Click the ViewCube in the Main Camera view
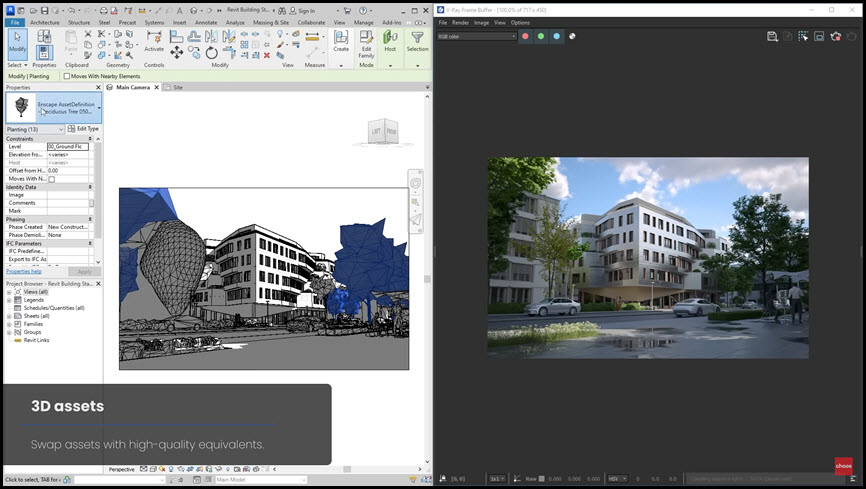The height and width of the screenshot is (489, 866). tap(383, 132)
